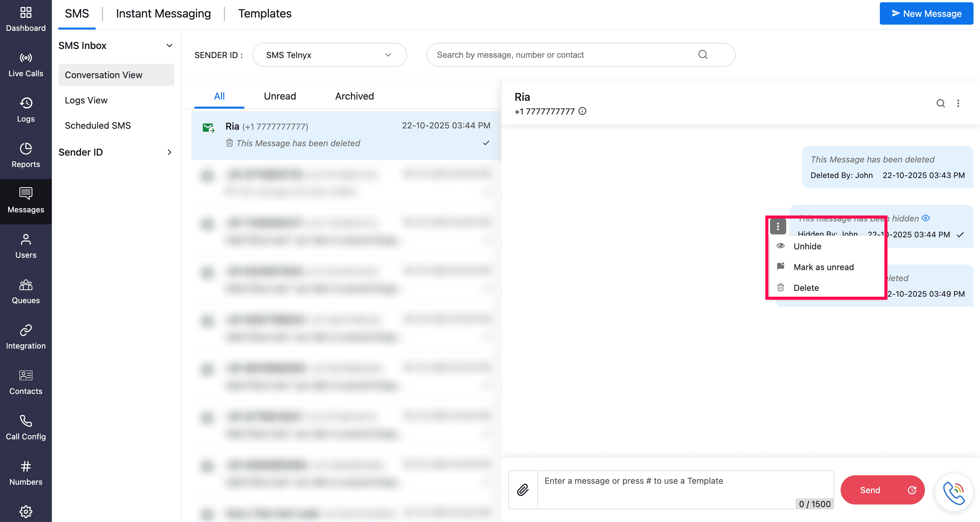Click the info icon beside Ria's number
The height and width of the screenshot is (522, 980).
pyautogui.click(x=582, y=111)
